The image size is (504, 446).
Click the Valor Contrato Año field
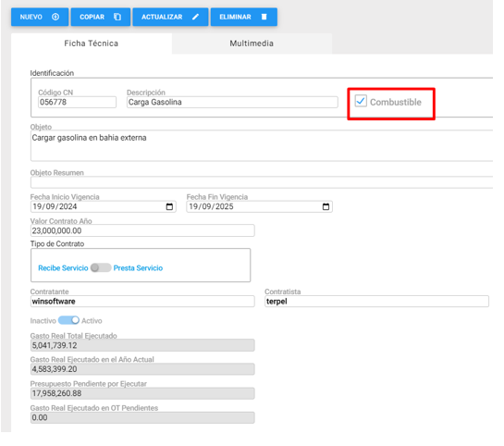tap(142, 230)
